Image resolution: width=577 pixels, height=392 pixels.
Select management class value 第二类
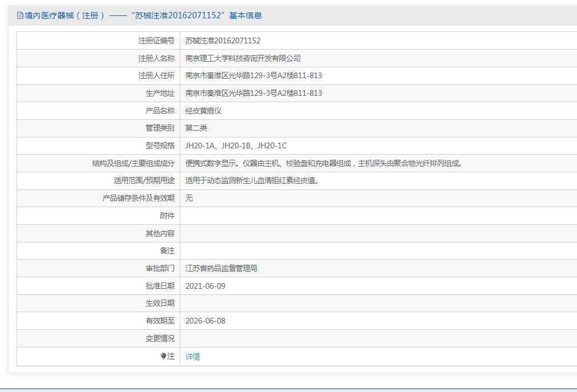click(196, 128)
